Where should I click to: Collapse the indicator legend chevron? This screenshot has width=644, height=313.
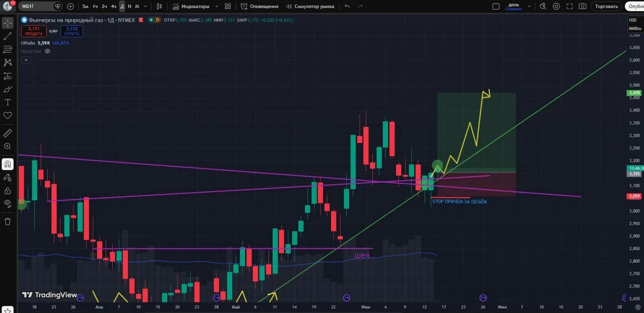click(x=26, y=60)
